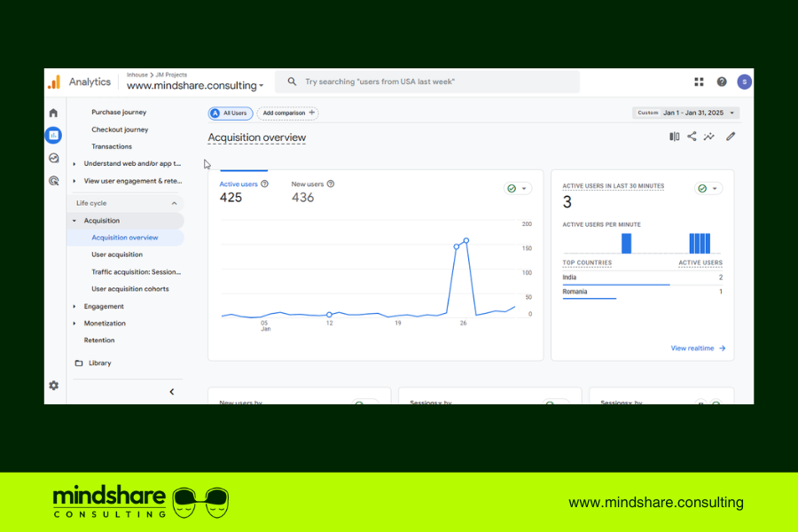The height and width of the screenshot is (532, 798).
Task: Collapse the Life cycle section
Action: tap(175, 203)
